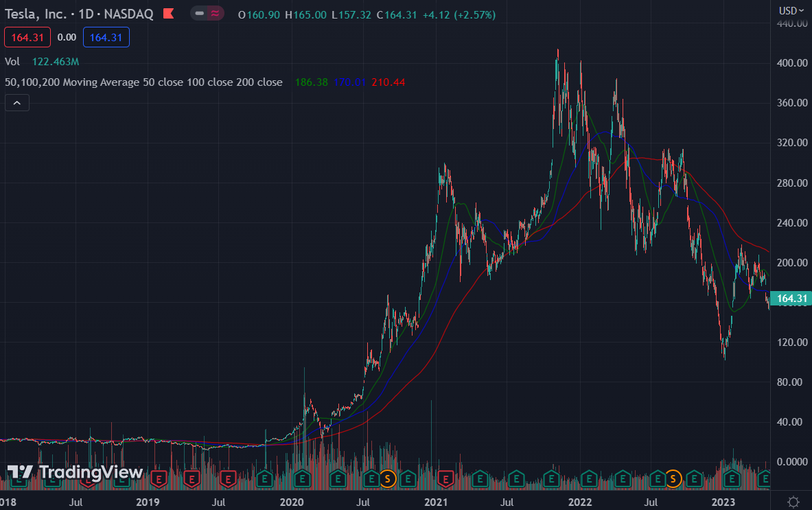
Task: Open the green earnings marker for July 2020
Action: tap(371, 479)
